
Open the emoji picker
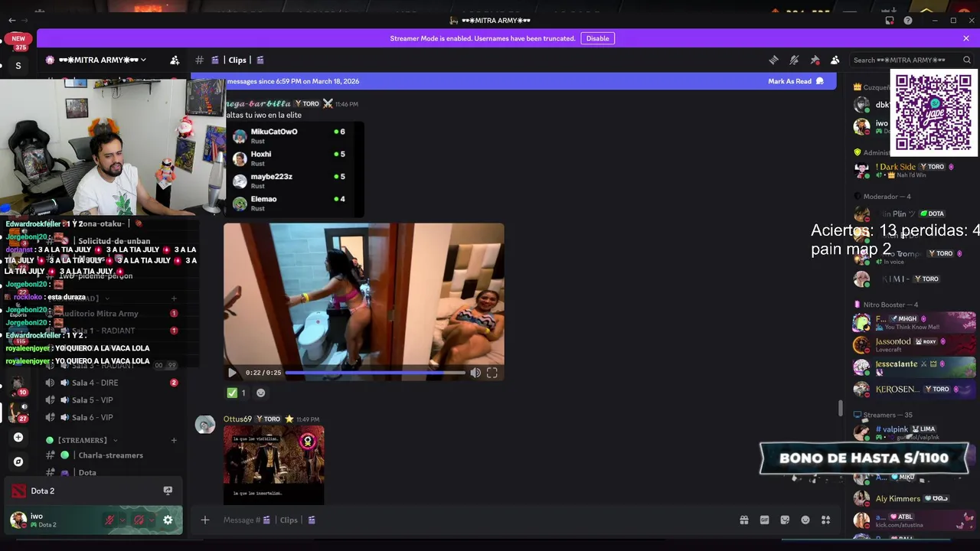pyautogui.click(x=805, y=520)
